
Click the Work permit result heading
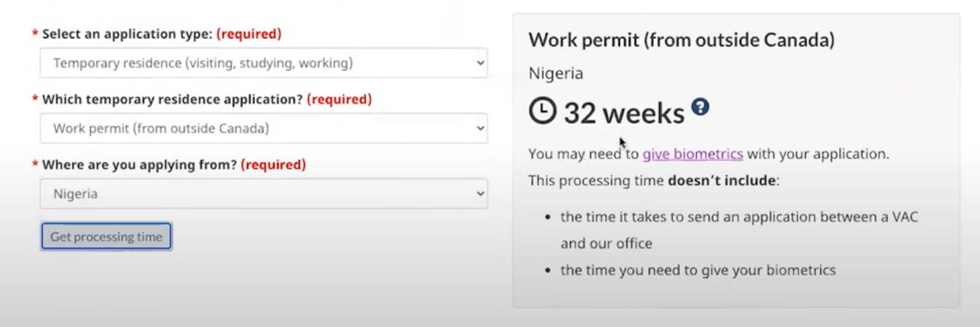681,40
